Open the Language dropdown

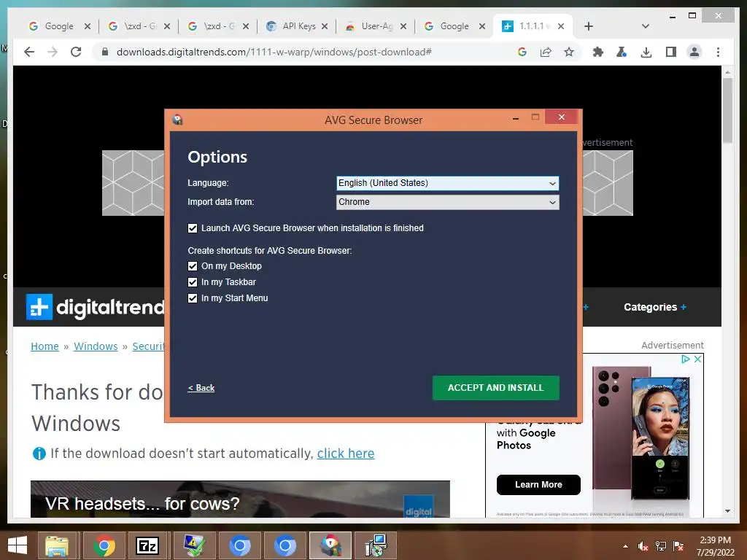tap(448, 183)
